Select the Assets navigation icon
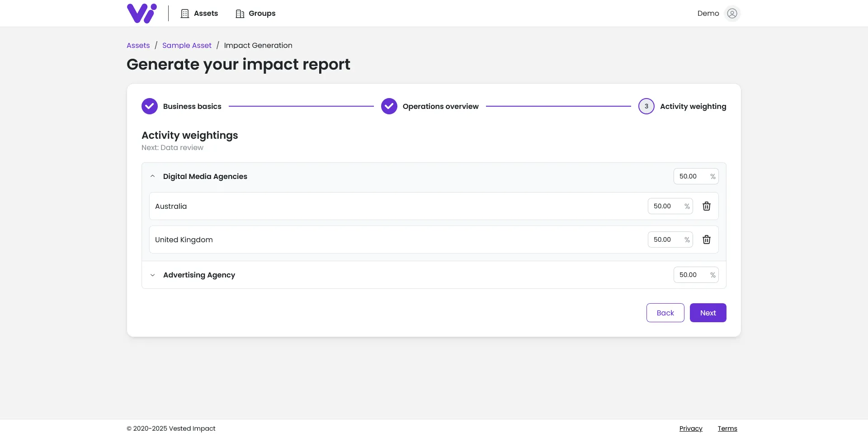The height and width of the screenshot is (437, 868). (x=185, y=13)
